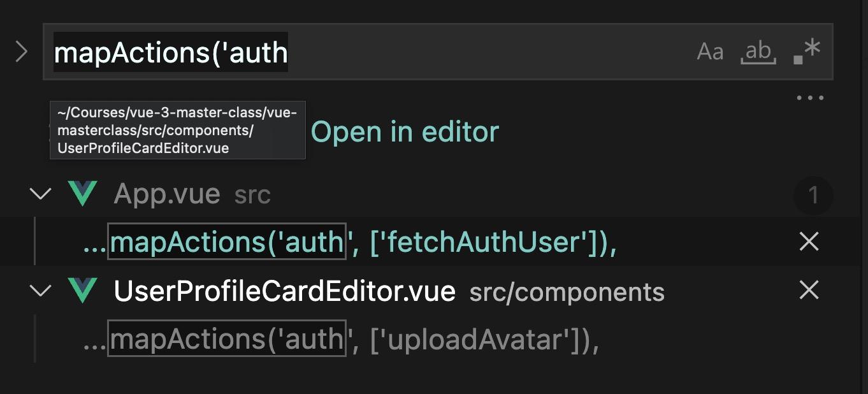The height and width of the screenshot is (394, 868).
Task: Click the match count badge for App.vue
Action: [813, 195]
